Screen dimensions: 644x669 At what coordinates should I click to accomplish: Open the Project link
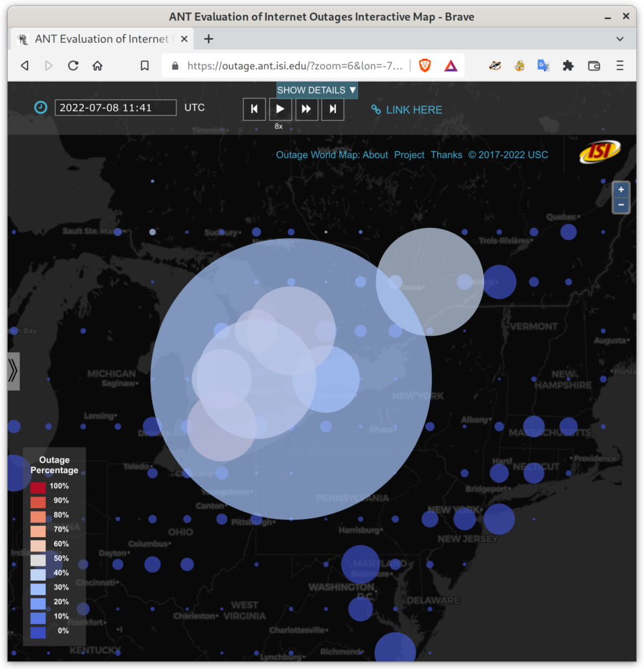(409, 155)
